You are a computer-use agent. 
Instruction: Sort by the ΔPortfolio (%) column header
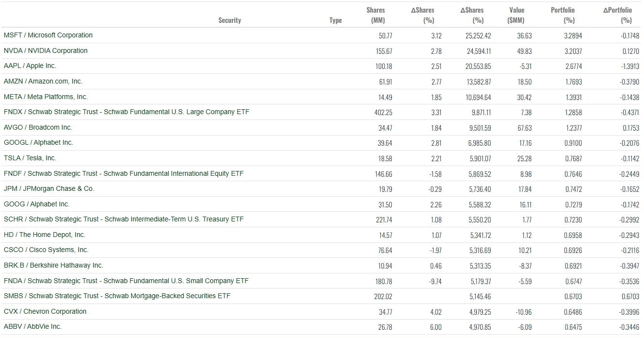click(618, 15)
